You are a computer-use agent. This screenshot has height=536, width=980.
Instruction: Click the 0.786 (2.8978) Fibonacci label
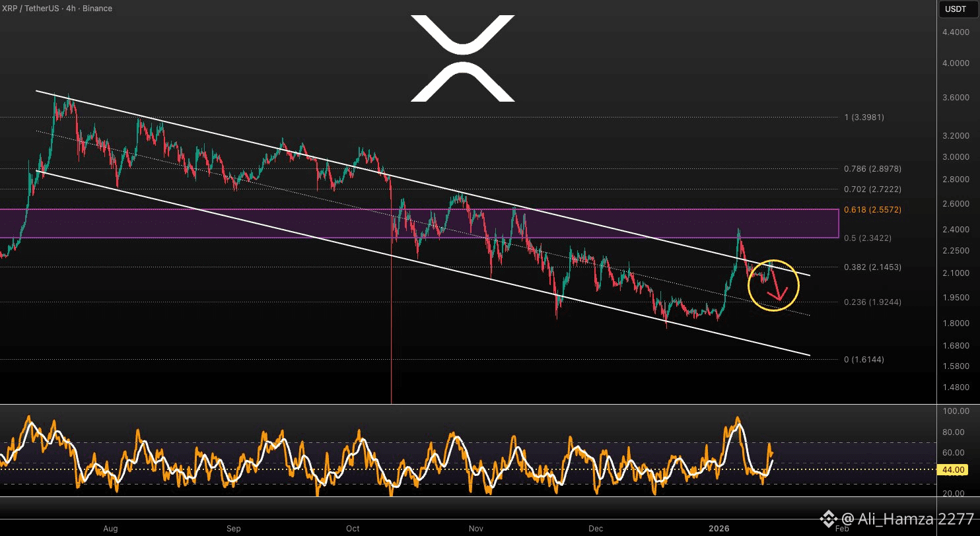(x=872, y=169)
